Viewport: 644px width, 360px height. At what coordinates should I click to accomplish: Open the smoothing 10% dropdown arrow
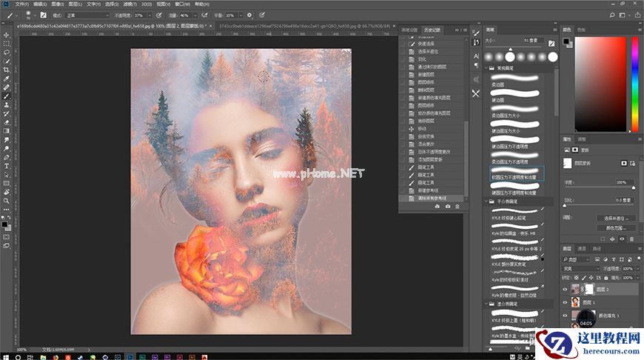click(241, 16)
